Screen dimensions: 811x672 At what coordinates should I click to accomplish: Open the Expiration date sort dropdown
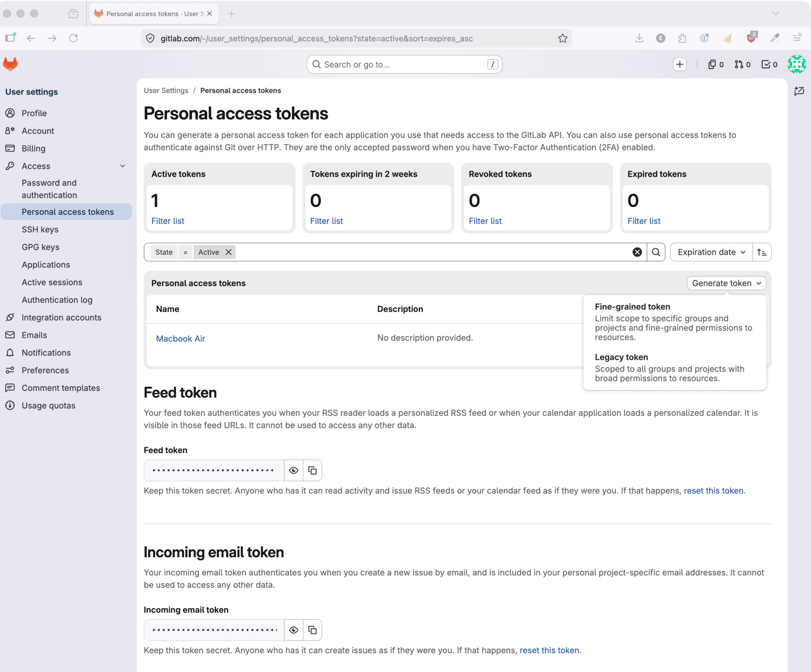[x=711, y=252]
